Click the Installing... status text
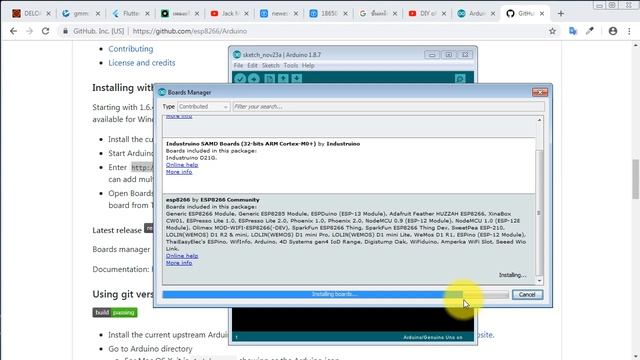 click(x=512, y=275)
